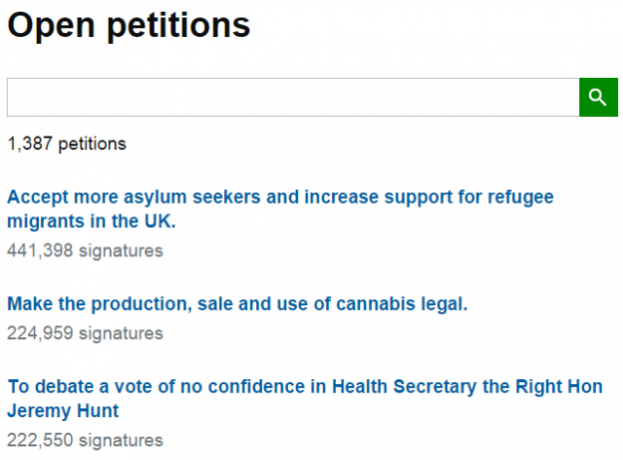623x460 pixels.
Task: Click the signature count under the Jeremy Hunt petition
Action: click(85, 441)
